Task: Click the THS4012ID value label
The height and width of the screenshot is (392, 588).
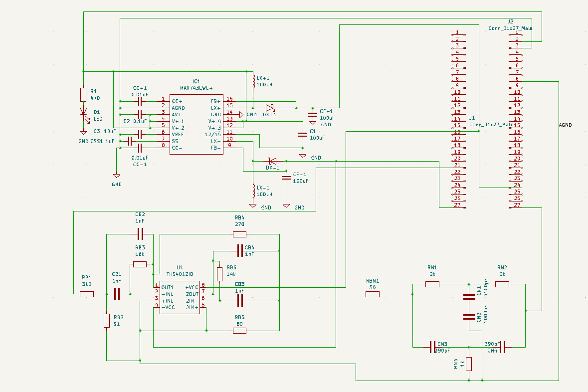Action: [180, 274]
